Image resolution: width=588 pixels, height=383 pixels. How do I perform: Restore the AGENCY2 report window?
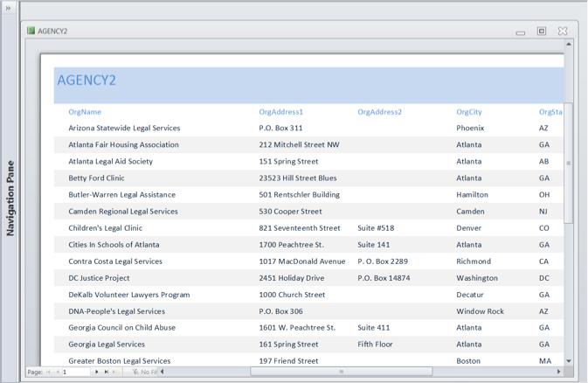[x=542, y=31]
